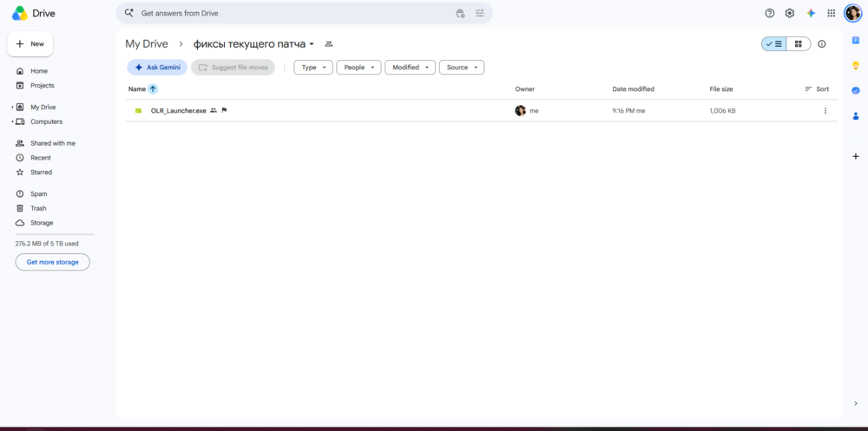
Task: Click Get more storage button
Action: pyautogui.click(x=53, y=262)
